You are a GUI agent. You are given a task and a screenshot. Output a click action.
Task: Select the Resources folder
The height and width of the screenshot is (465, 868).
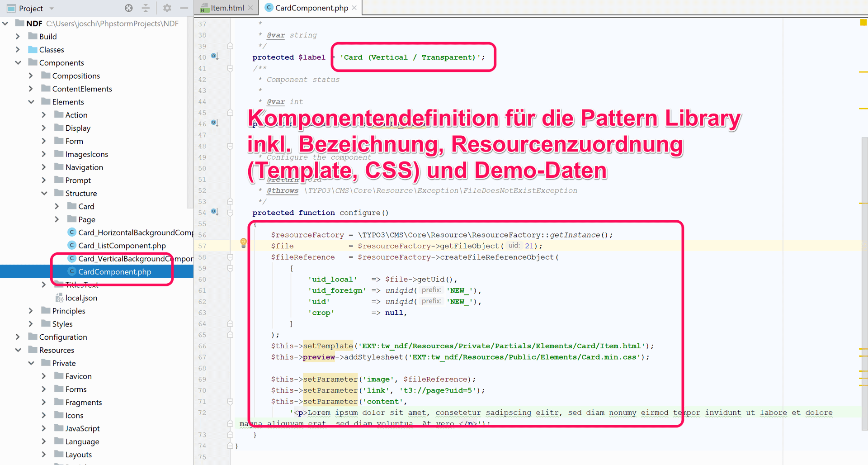click(56, 350)
